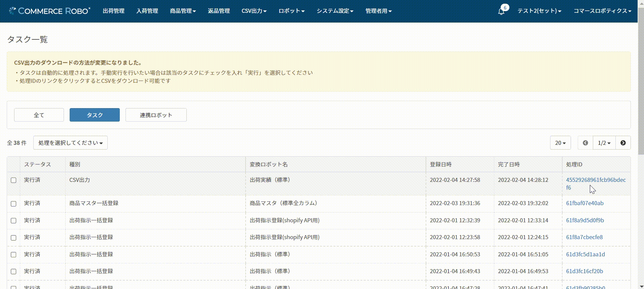Click the タスク一覧 page heading
The width and height of the screenshot is (644, 289).
click(27, 39)
